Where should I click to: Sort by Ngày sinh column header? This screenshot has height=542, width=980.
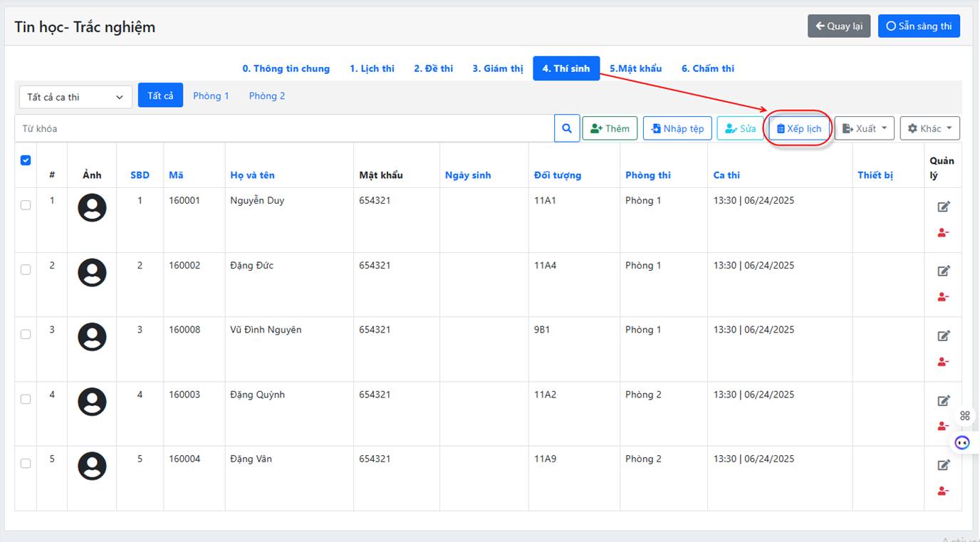468,175
